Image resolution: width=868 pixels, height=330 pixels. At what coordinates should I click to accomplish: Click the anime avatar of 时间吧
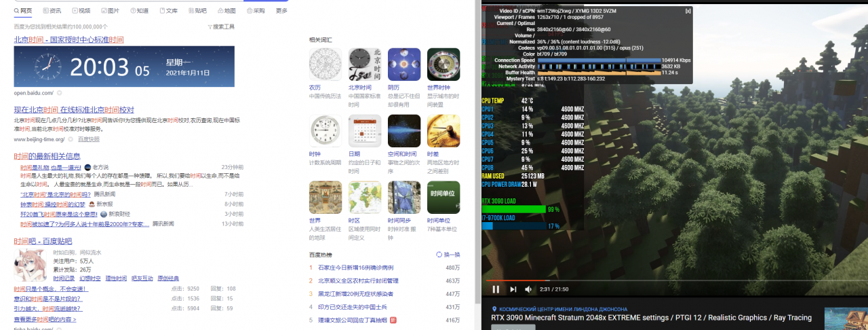(31, 265)
